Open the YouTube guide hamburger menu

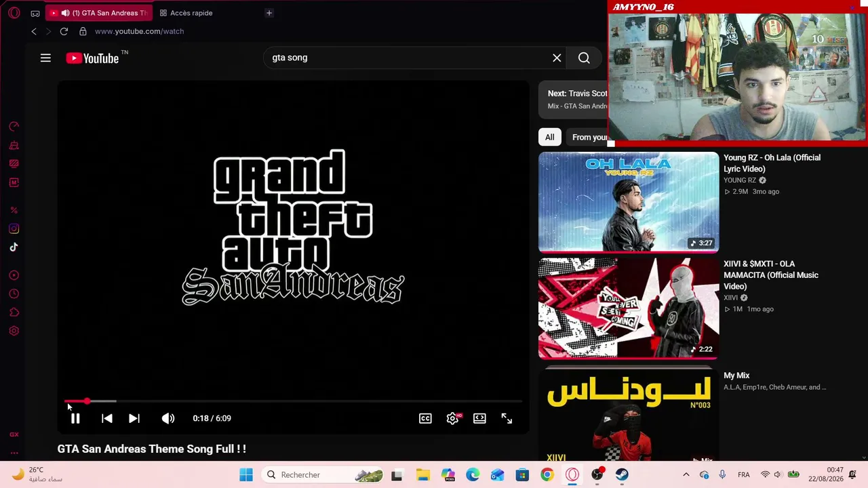pyautogui.click(x=45, y=58)
